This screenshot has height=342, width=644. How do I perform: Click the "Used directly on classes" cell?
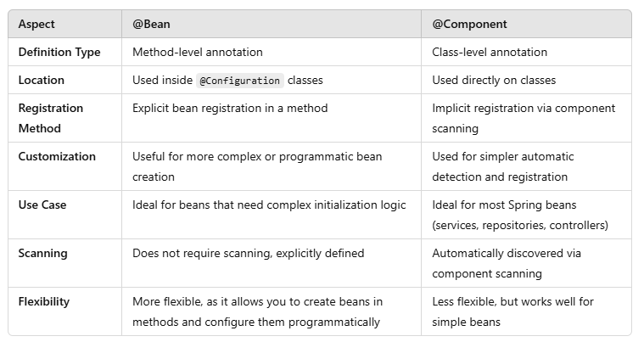[494, 81]
